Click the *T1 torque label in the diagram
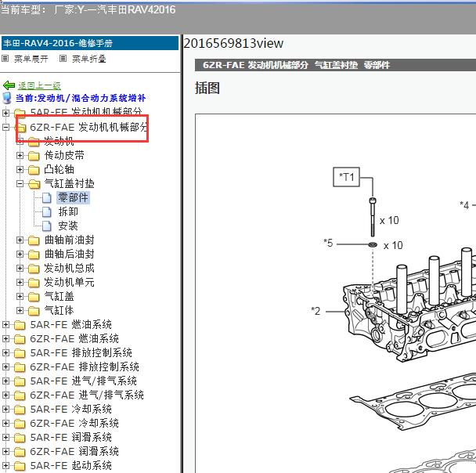Viewport: 476px width, 473px height. tap(346, 177)
